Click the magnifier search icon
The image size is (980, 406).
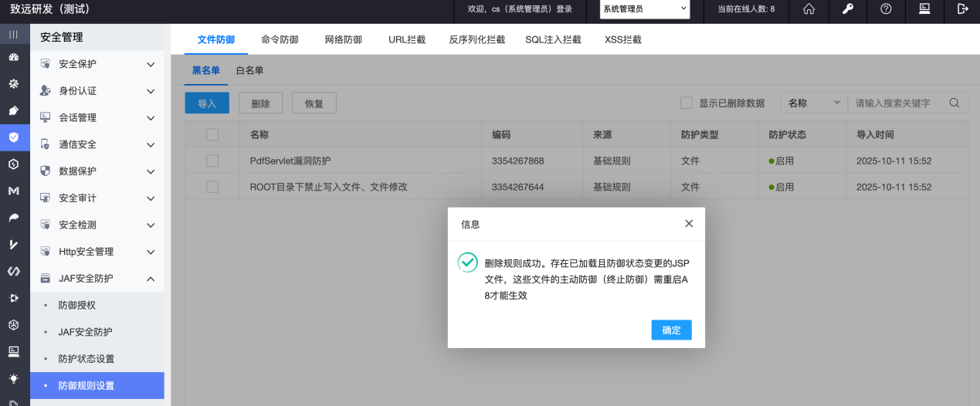click(x=955, y=103)
